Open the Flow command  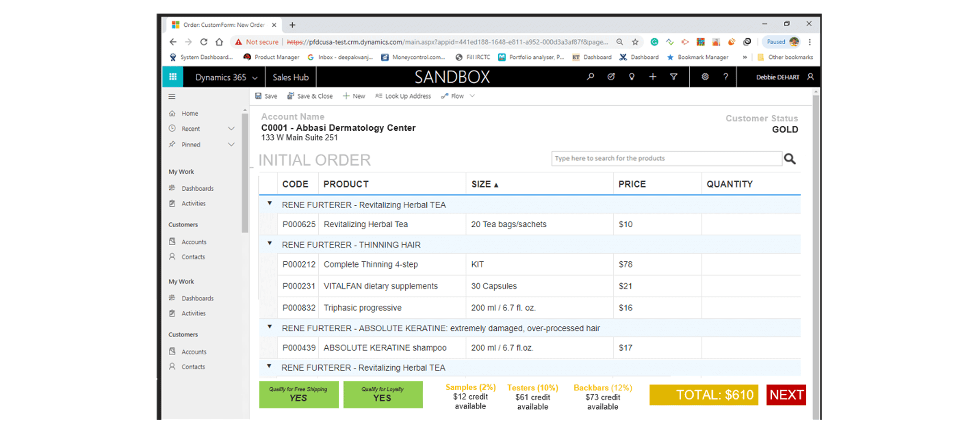452,96
